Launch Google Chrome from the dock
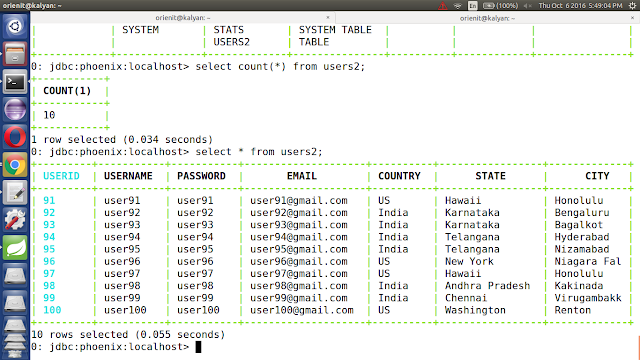Image resolution: width=640 pixels, height=360 pixels. (15, 165)
